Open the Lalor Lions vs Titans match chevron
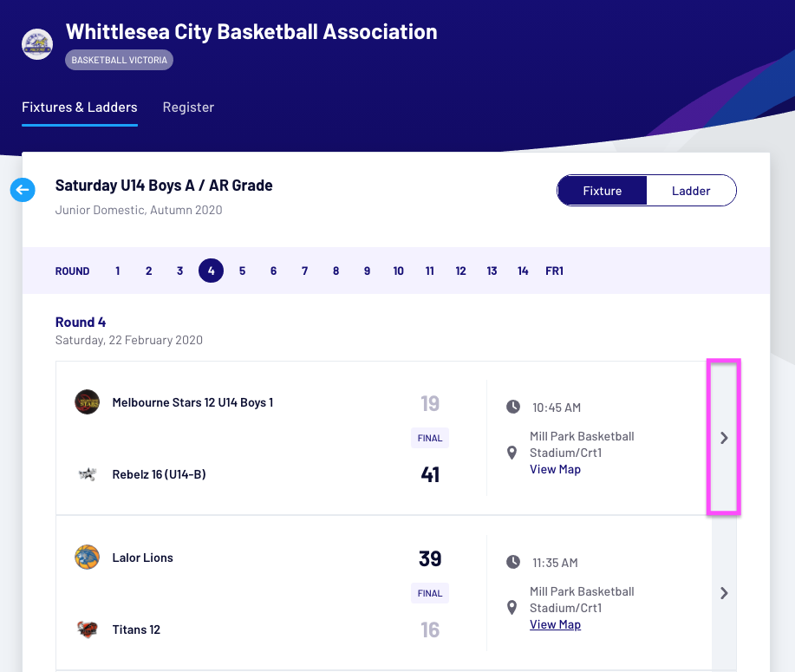 point(724,593)
